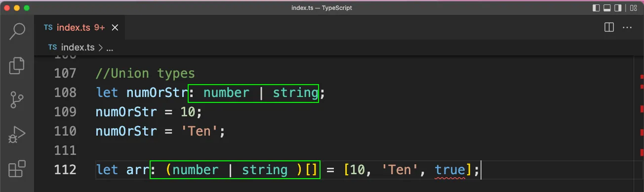Click the //Union types comment

coord(145,74)
